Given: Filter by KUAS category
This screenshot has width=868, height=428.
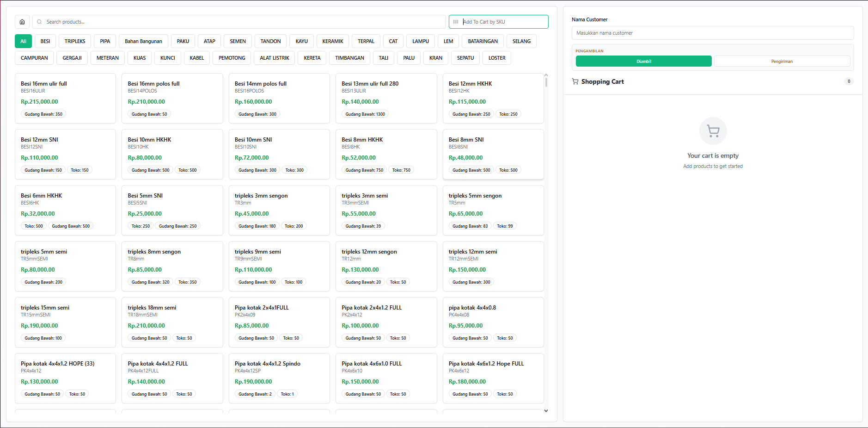Looking at the screenshot, I should click(x=140, y=58).
